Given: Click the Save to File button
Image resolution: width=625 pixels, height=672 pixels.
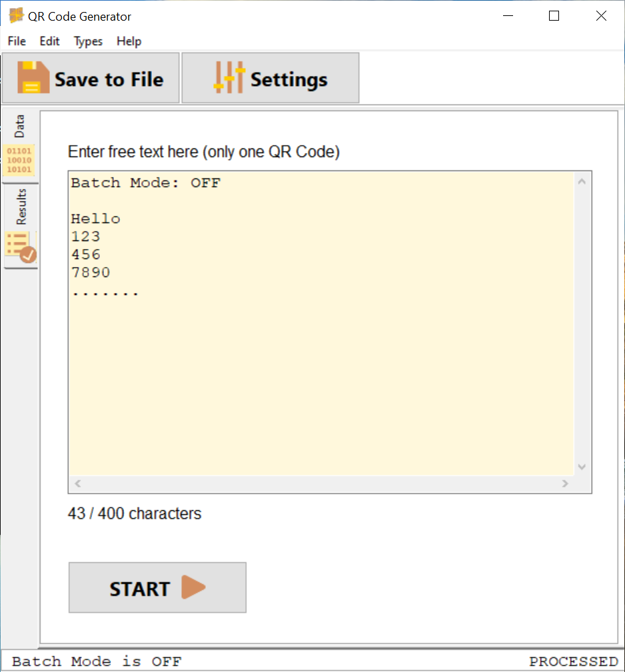Looking at the screenshot, I should tap(91, 78).
